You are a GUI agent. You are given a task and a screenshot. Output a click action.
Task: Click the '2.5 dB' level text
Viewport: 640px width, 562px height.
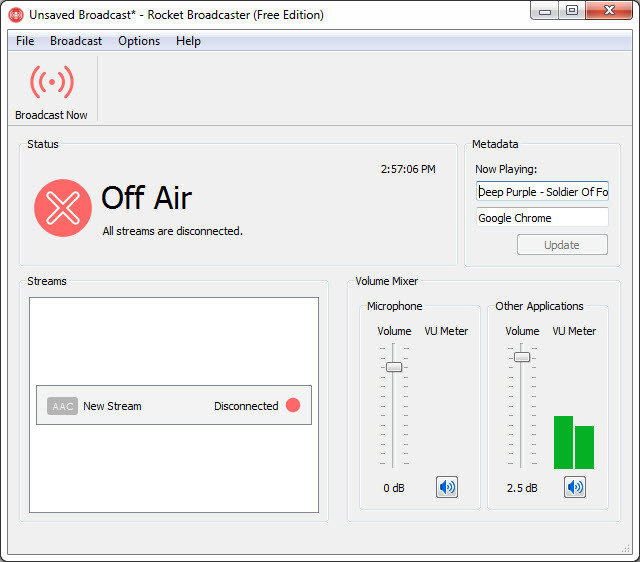(x=522, y=488)
